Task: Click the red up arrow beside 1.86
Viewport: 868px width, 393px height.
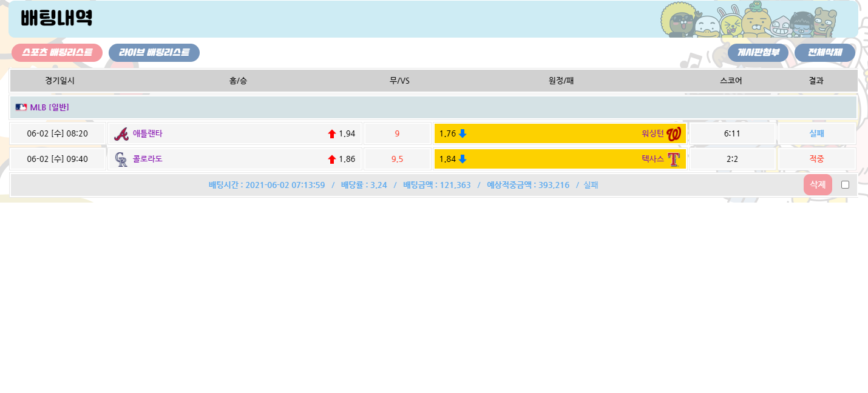Action: [332, 160]
